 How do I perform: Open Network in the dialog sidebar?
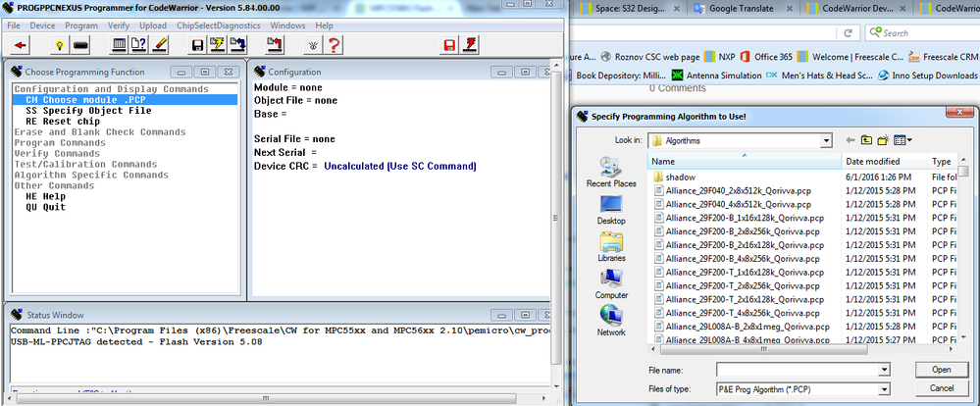[x=611, y=321]
